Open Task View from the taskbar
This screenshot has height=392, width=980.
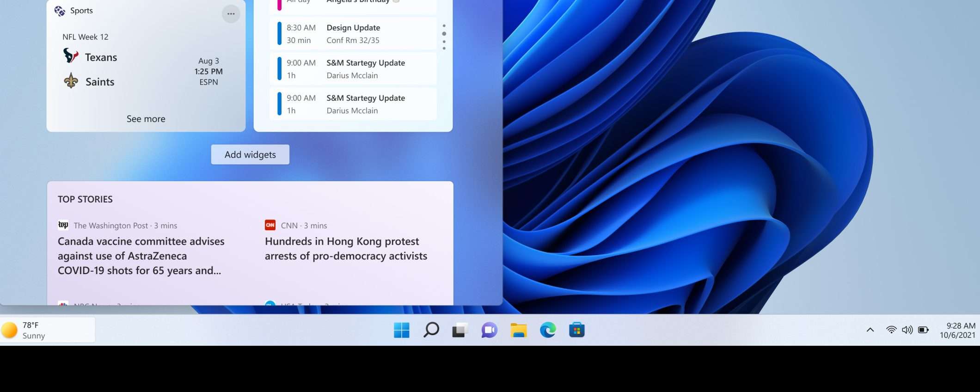460,330
